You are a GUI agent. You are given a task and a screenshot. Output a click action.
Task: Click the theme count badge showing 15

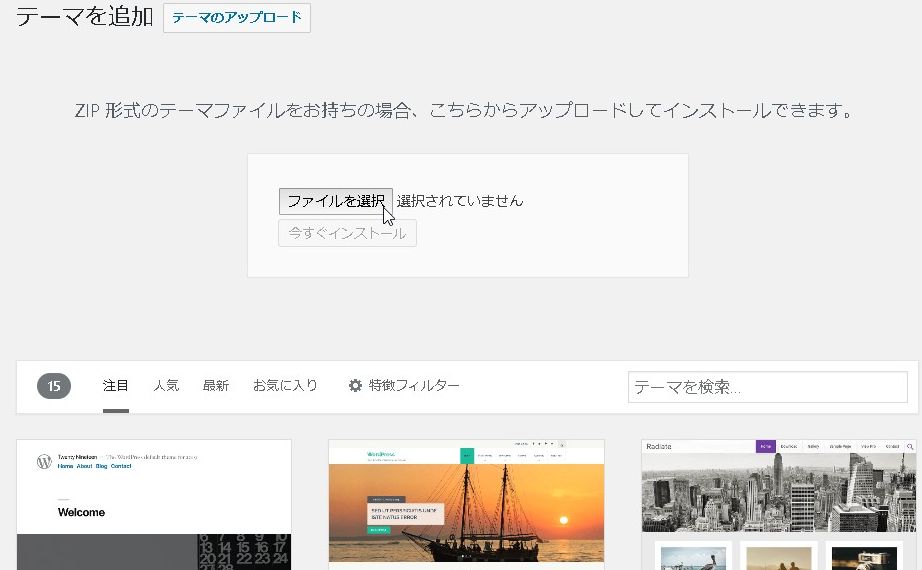tap(54, 386)
